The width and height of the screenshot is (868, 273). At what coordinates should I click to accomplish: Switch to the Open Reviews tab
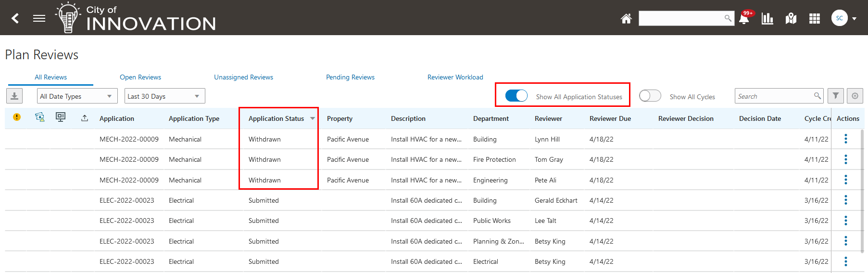[x=140, y=77]
